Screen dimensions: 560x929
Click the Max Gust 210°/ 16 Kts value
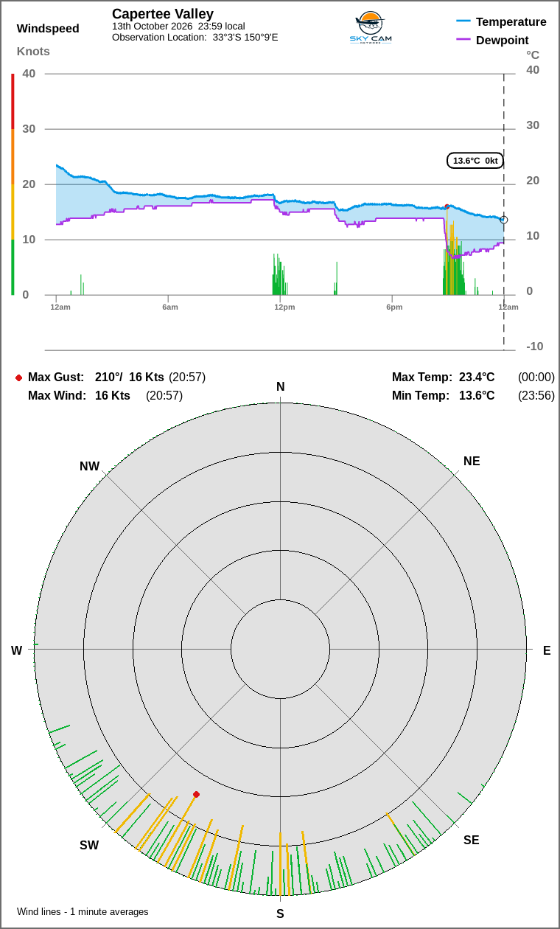(130, 377)
